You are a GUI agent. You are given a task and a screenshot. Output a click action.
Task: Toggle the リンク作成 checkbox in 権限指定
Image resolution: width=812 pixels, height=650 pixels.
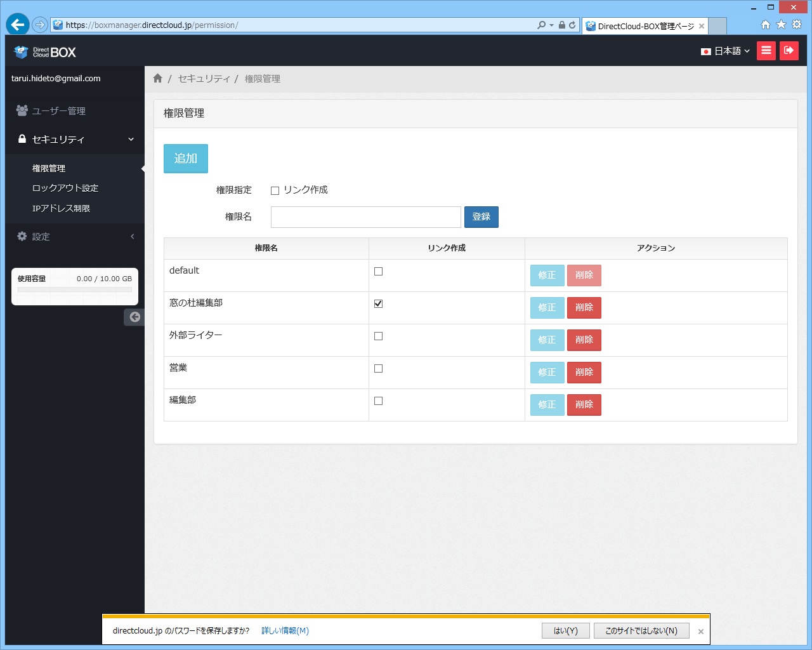(275, 190)
